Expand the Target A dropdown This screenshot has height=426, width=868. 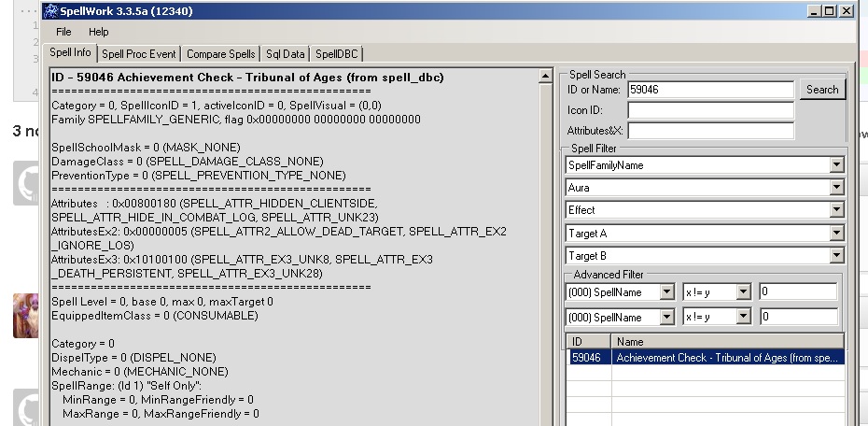pyautogui.click(x=837, y=234)
